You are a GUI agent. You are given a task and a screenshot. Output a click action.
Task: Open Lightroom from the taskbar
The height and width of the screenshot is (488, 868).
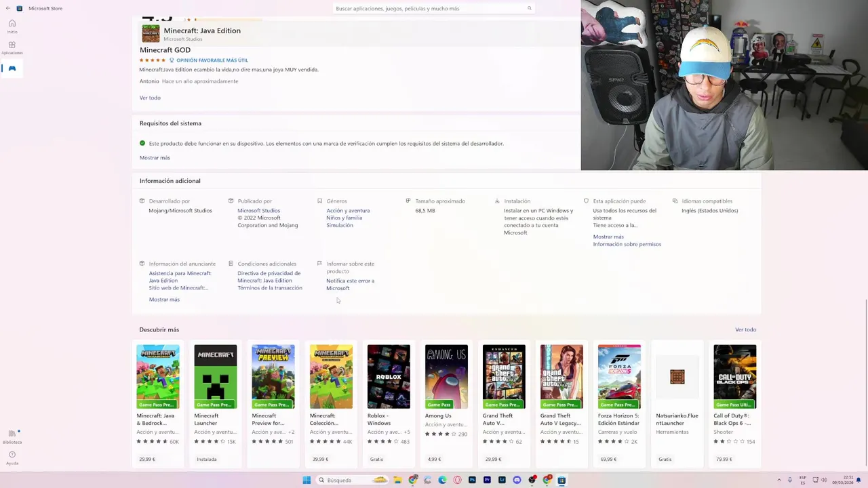502,480
